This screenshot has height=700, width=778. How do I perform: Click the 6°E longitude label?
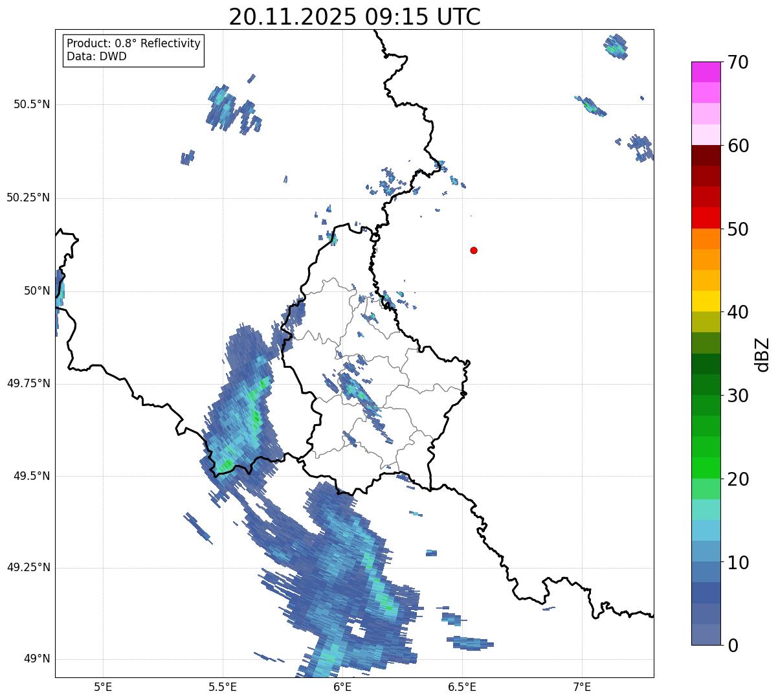(x=342, y=686)
